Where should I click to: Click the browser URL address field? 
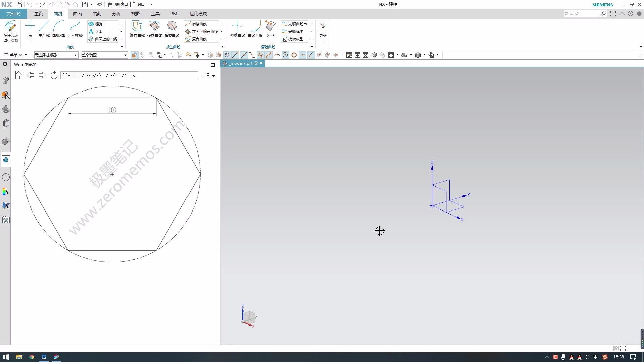[x=129, y=75]
